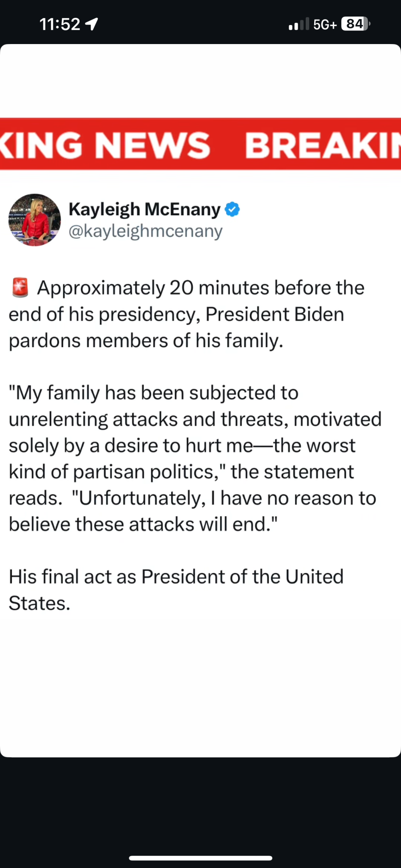The height and width of the screenshot is (868, 401).
Task: Tap the battery indicator showing 84
Action: [355, 24]
